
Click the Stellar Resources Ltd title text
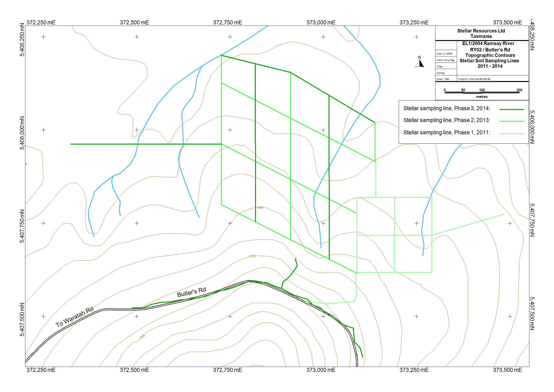coord(481,31)
